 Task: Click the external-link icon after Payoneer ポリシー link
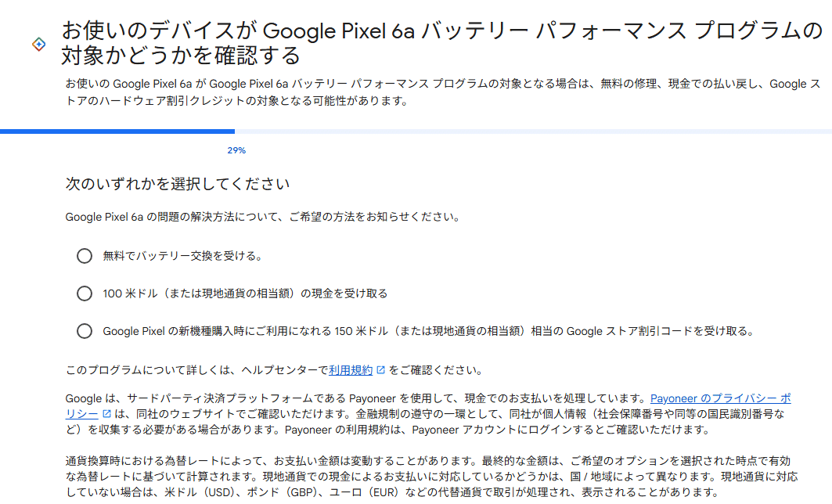(x=105, y=412)
